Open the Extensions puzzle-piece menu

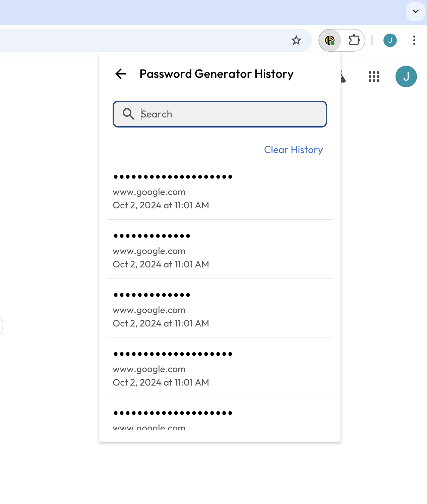354,41
